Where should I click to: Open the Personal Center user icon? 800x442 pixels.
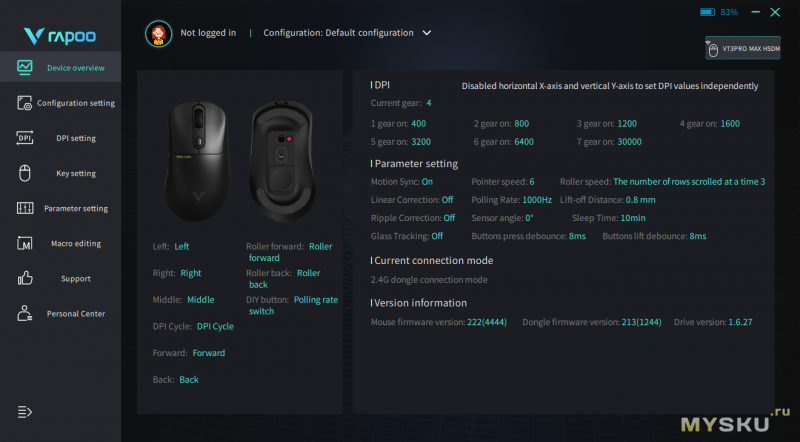coord(26,313)
